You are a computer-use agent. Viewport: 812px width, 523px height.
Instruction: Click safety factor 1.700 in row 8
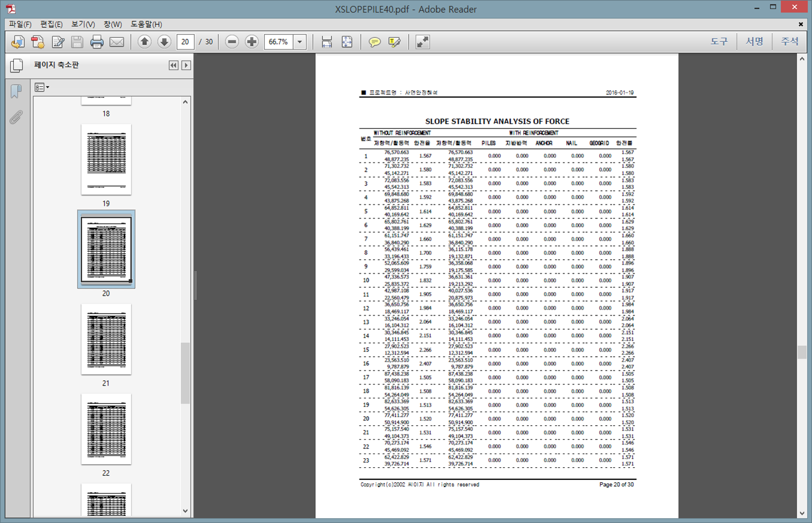tap(425, 253)
